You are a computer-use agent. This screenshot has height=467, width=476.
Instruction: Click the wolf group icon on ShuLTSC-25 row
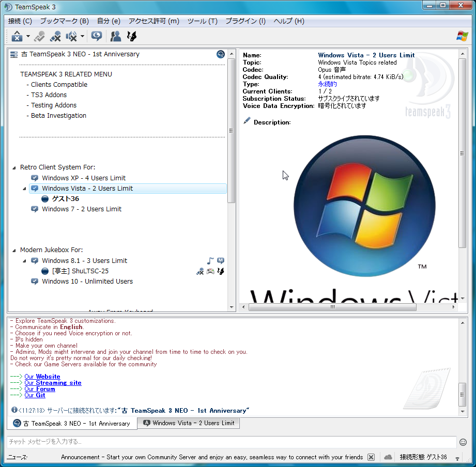point(221,271)
